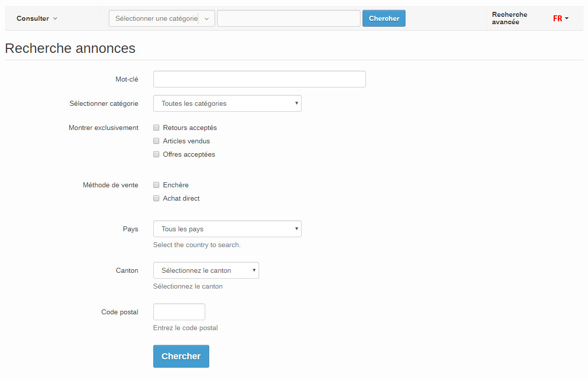Click the Pays field label

tap(131, 229)
